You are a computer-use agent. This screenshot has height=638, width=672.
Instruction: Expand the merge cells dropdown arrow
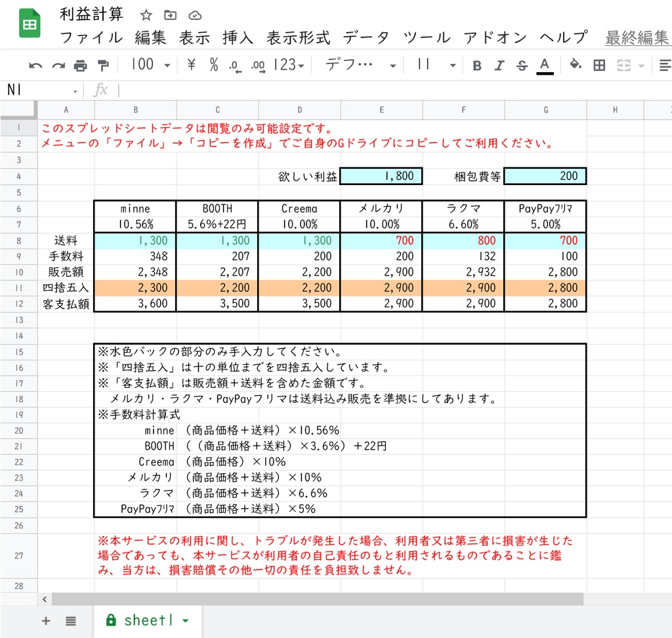click(642, 66)
